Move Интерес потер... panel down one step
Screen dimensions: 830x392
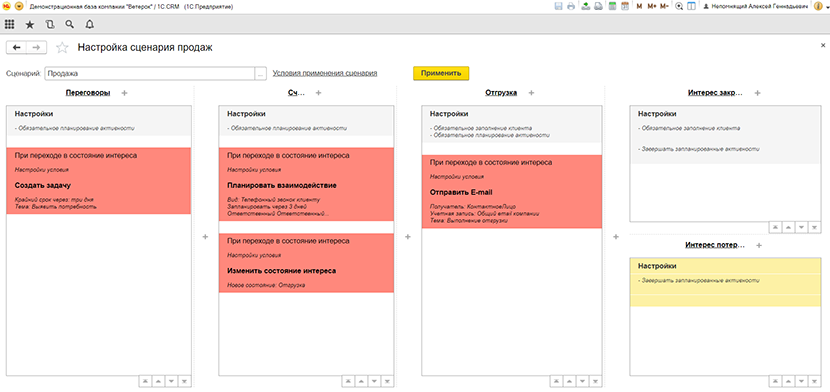coord(801,381)
